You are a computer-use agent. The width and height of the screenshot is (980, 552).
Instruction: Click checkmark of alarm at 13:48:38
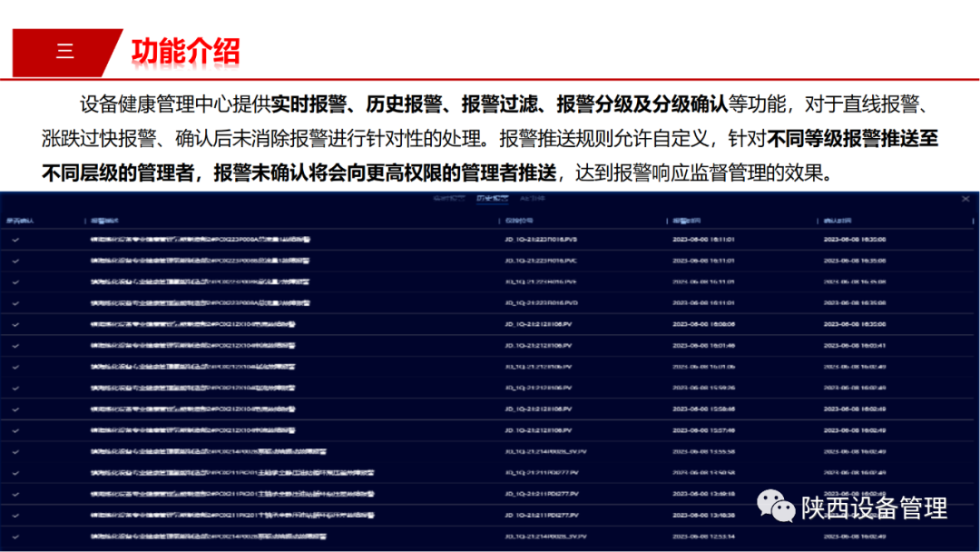15,516
